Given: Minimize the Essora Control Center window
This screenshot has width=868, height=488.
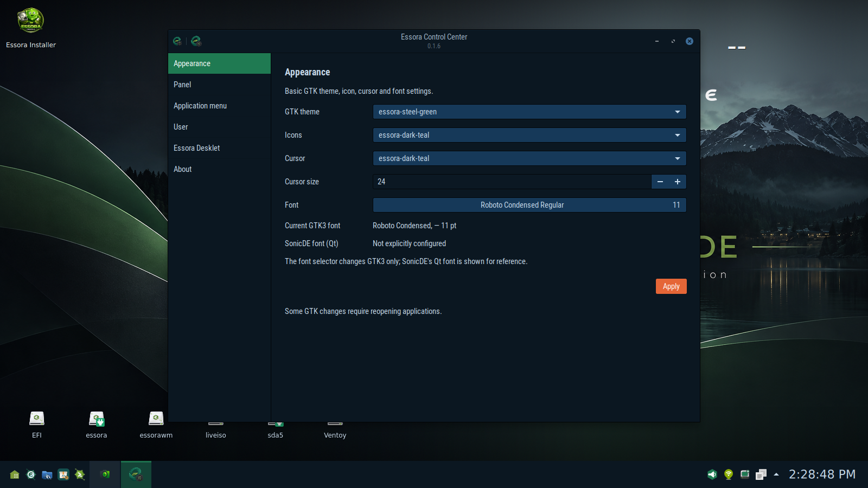Looking at the screenshot, I should (x=657, y=41).
